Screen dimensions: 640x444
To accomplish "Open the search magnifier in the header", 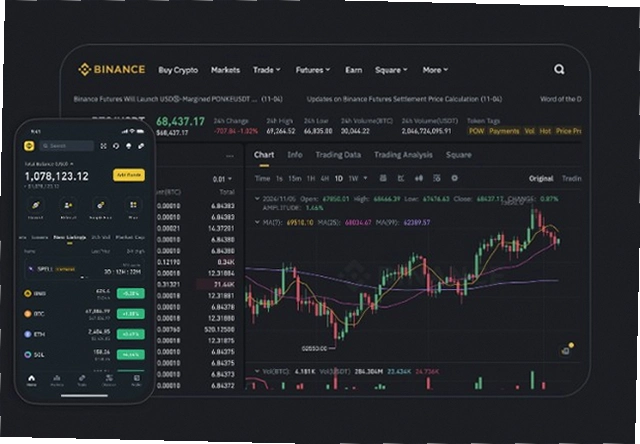I will (x=559, y=69).
